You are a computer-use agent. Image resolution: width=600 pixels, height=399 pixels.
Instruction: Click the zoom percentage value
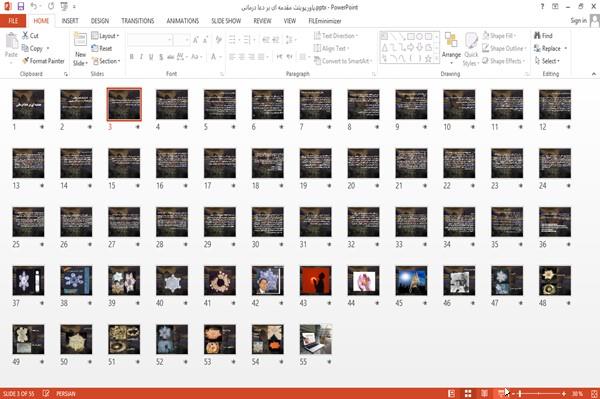pos(577,393)
